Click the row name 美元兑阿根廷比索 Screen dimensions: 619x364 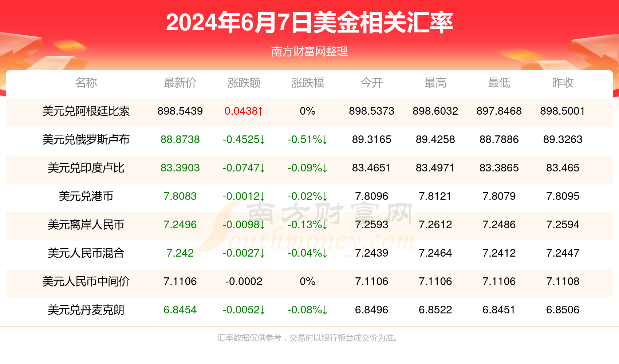pyautogui.click(x=86, y=111)
